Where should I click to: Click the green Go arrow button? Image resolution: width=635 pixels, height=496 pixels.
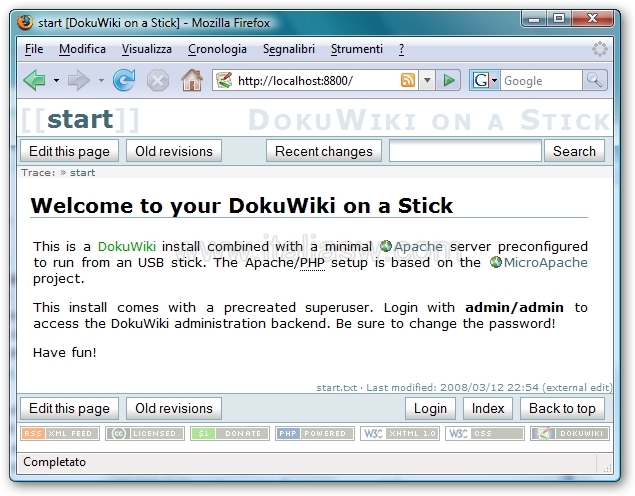pos(448,80)
